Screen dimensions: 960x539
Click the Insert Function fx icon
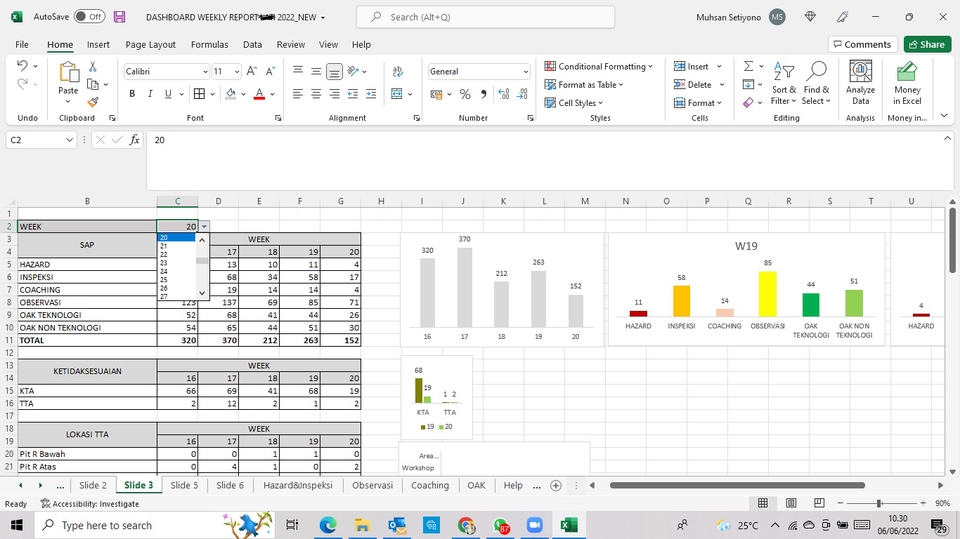click(135, 140)
